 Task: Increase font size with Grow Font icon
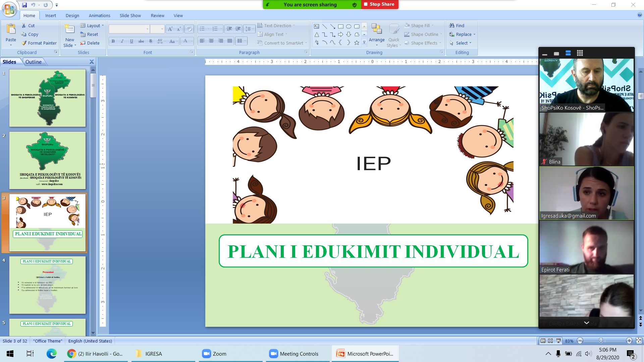coord(170,29)
